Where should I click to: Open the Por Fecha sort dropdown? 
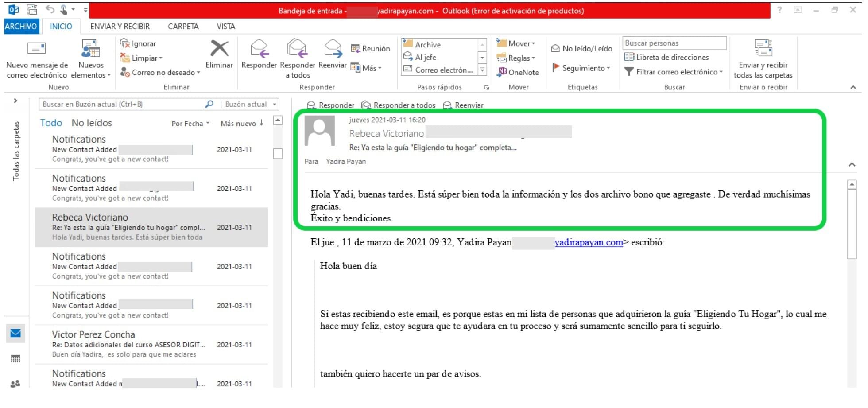coord(190,124)
